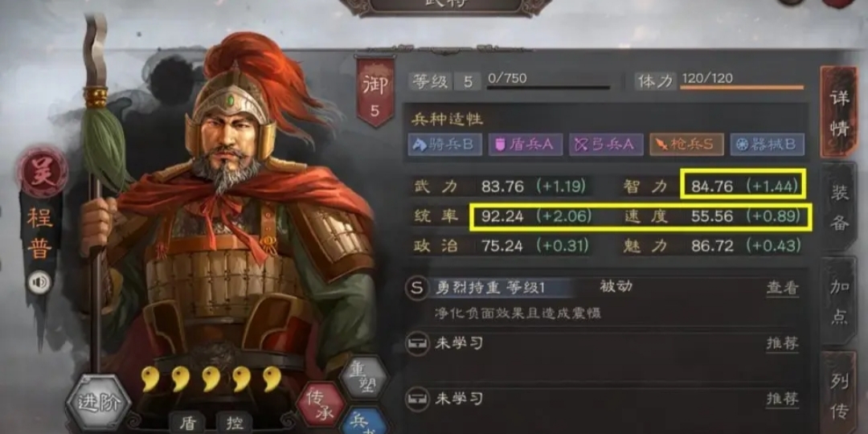Select the 器械B troop type icon
This screenshot has width=868, height=434.
click(768, 145)
